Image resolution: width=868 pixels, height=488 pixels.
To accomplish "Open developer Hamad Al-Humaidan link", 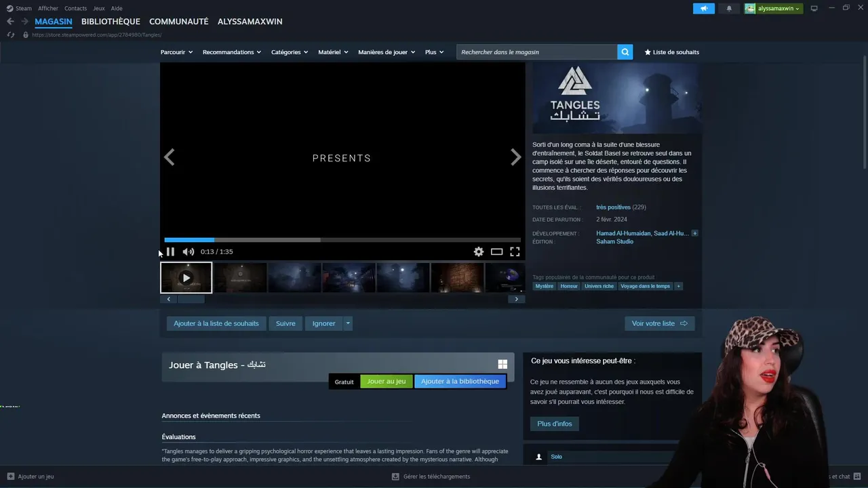I will tap(623, 233).
